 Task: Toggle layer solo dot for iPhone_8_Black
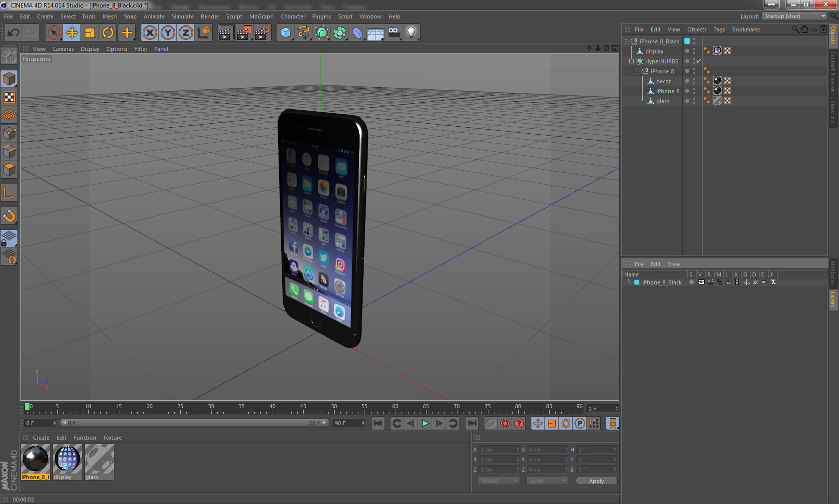coord(691,282)
